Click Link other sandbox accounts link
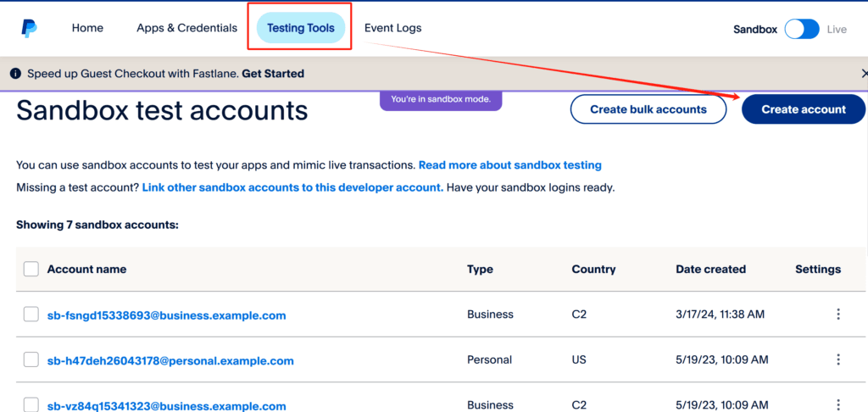Image resolution: width=868 pixels, height=412 pixels. [292, 187]
